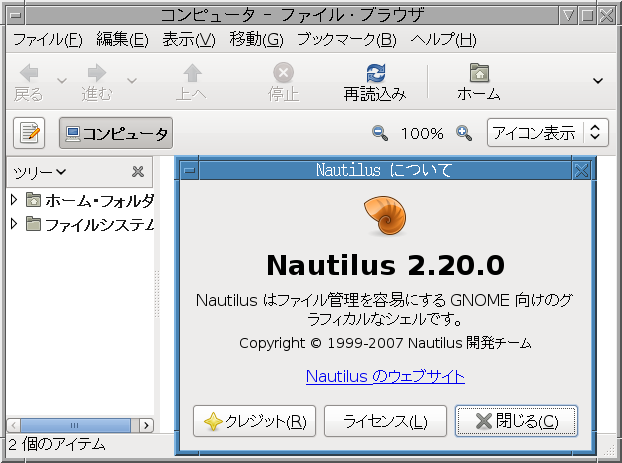Zoom in with the plus magnifier
This screenshot has height=463, width=622.
464,133
